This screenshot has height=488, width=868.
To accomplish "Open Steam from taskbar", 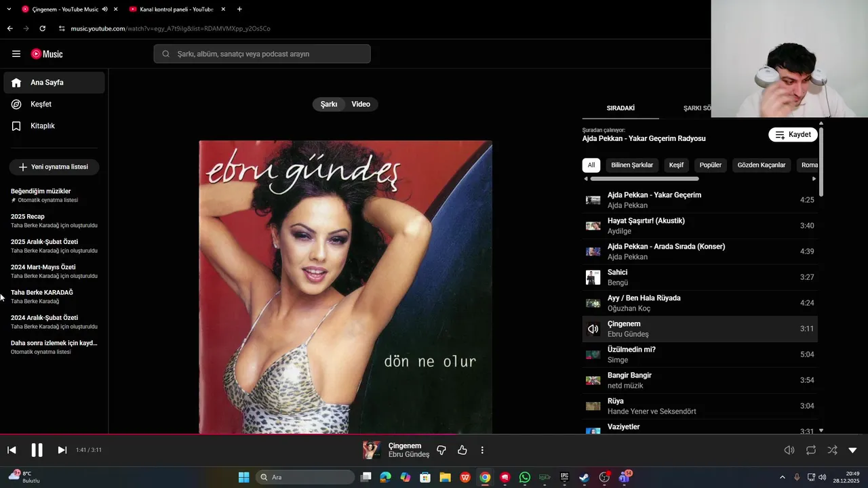I will click(x=584, y=477).
